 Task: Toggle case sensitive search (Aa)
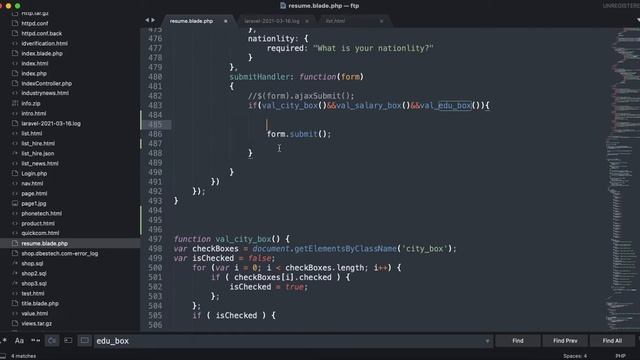tap(19, 340)
